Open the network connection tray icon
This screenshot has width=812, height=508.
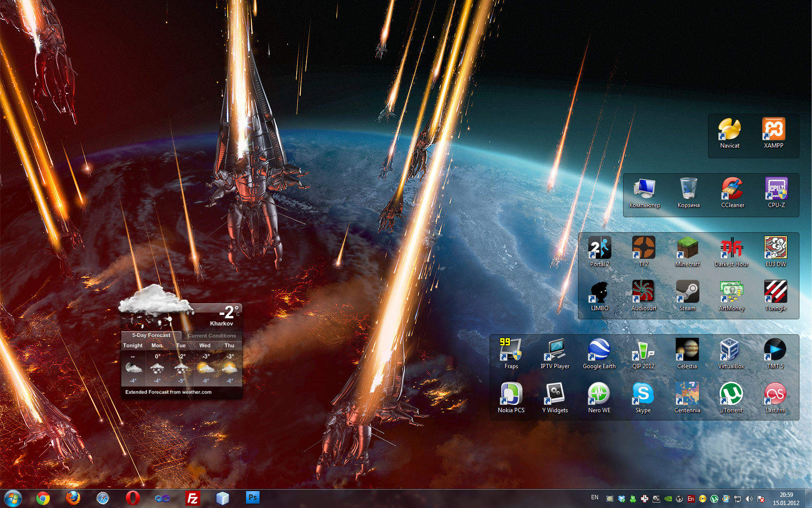point(738,499)
